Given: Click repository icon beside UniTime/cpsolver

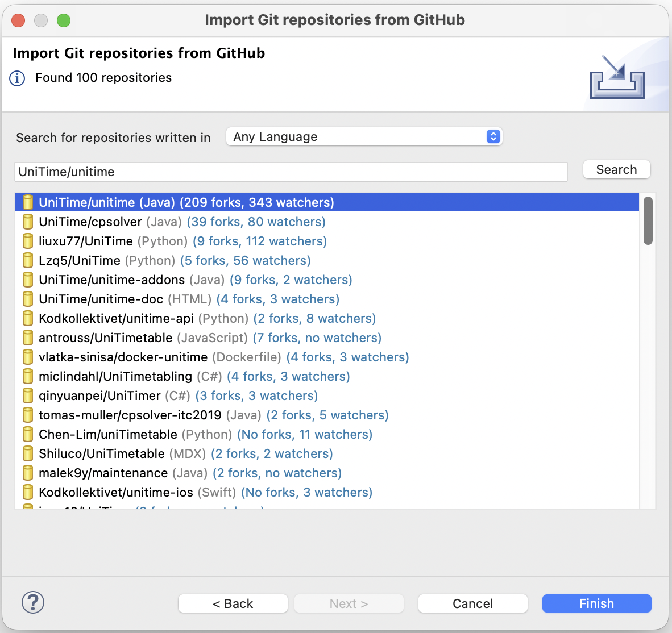Looking at the screenshot, I should coord(28,222).
